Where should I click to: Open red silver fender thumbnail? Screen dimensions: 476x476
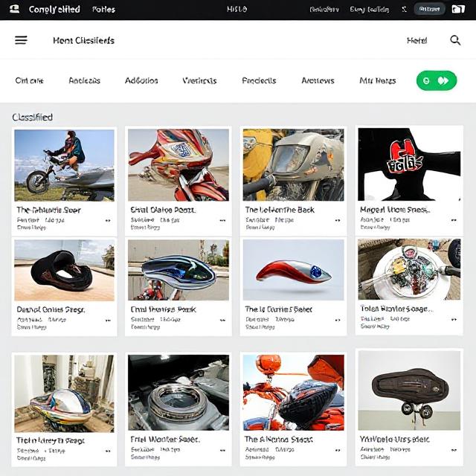[x=293, y=270]
